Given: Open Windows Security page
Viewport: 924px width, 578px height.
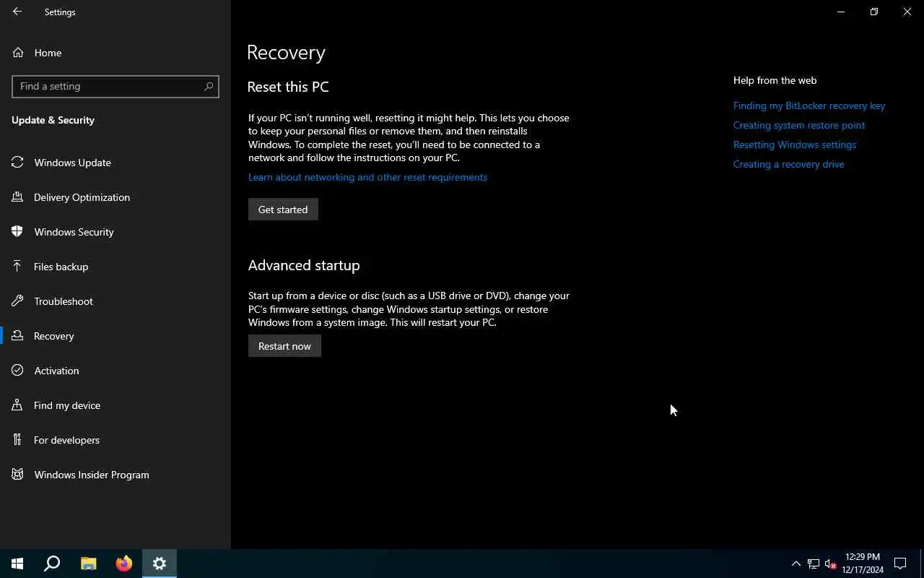Looking at the screenshot, I should pos(115,232).
